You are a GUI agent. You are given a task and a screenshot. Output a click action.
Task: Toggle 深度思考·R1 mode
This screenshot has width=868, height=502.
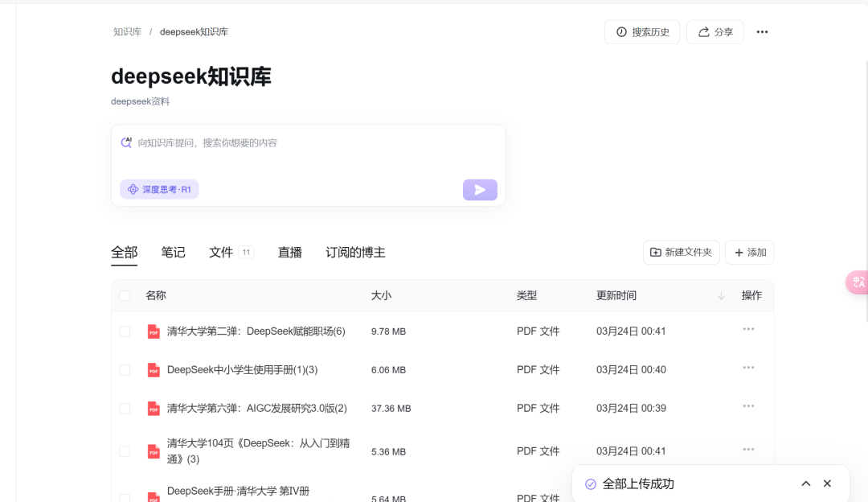click(159, 190)
